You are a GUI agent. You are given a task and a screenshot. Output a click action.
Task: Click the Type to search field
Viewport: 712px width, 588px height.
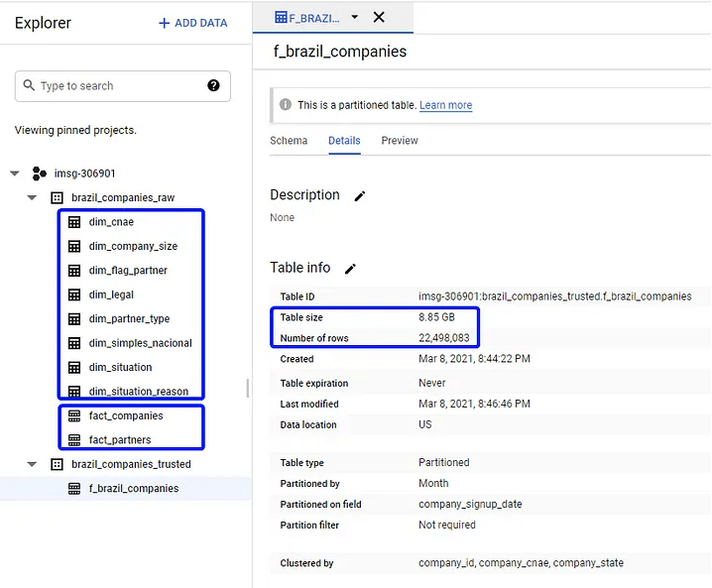pyautogui.click(x=119, y=86)
